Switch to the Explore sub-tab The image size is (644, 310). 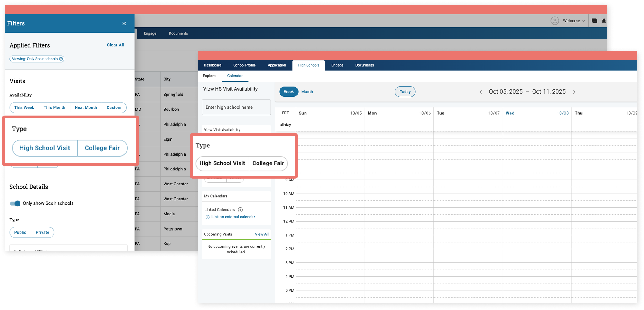tap(209, 76)
